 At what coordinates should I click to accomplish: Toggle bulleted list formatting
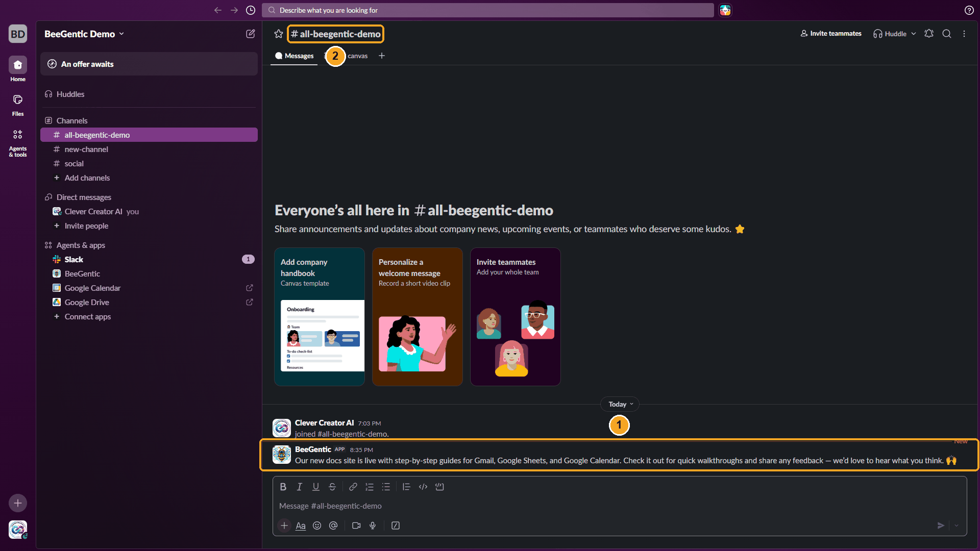386,487
